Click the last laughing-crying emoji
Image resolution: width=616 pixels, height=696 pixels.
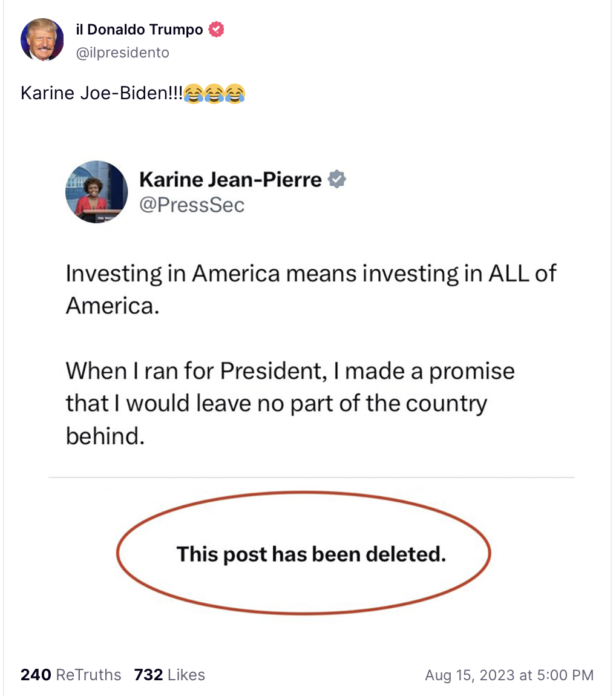coord(235,94)
